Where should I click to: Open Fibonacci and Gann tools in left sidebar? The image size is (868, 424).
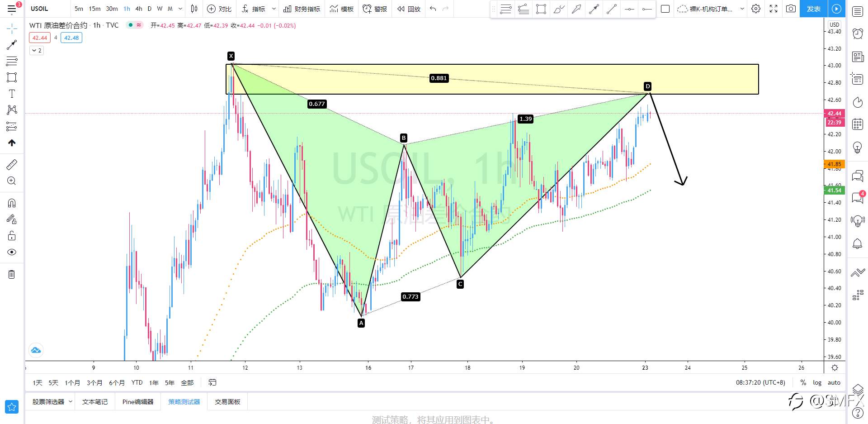[x=12, y=61]
